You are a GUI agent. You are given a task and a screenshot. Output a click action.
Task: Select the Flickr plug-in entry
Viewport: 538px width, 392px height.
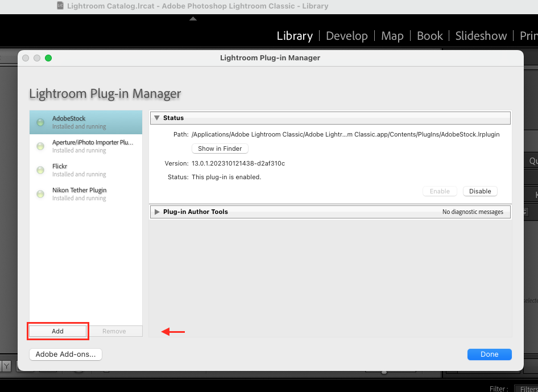tap(86, 170)
